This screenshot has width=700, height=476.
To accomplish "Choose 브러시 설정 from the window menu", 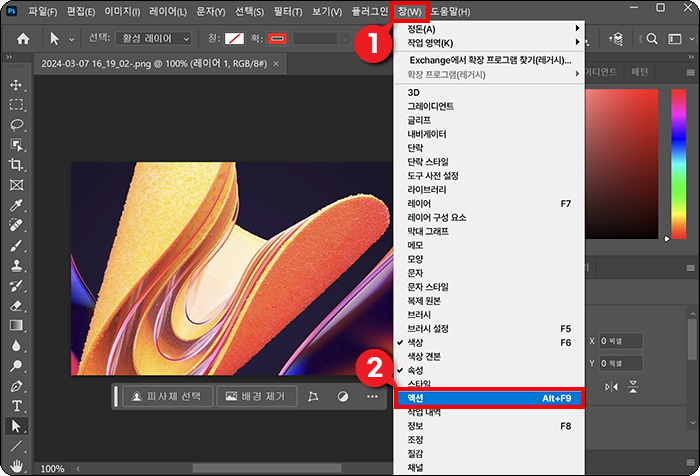I will point(489,329).
